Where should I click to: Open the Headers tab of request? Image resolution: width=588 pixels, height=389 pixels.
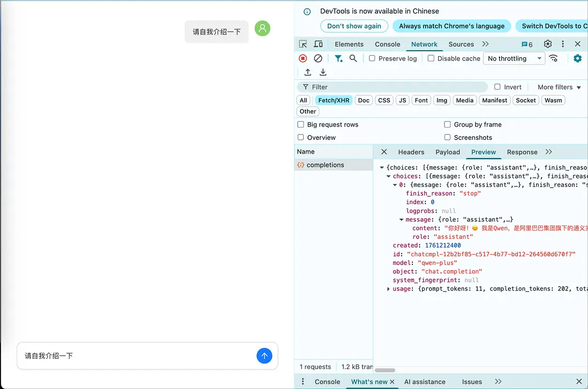(x=411, y=152)
